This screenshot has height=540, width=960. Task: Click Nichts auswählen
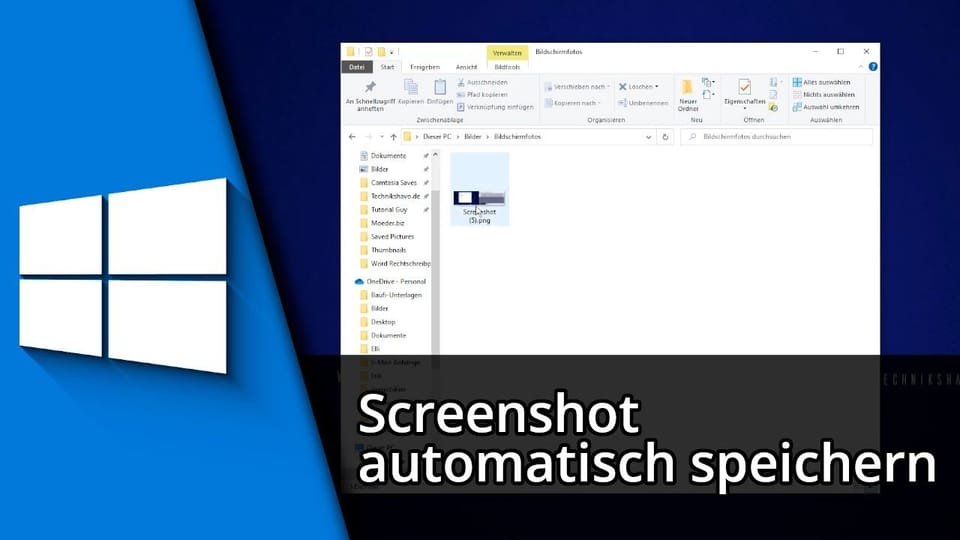823,94
